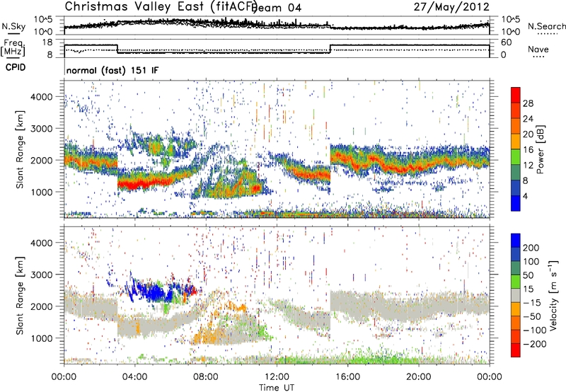
Task: Click the '3000' tick on the velocity panel axis
Action: 41,275
